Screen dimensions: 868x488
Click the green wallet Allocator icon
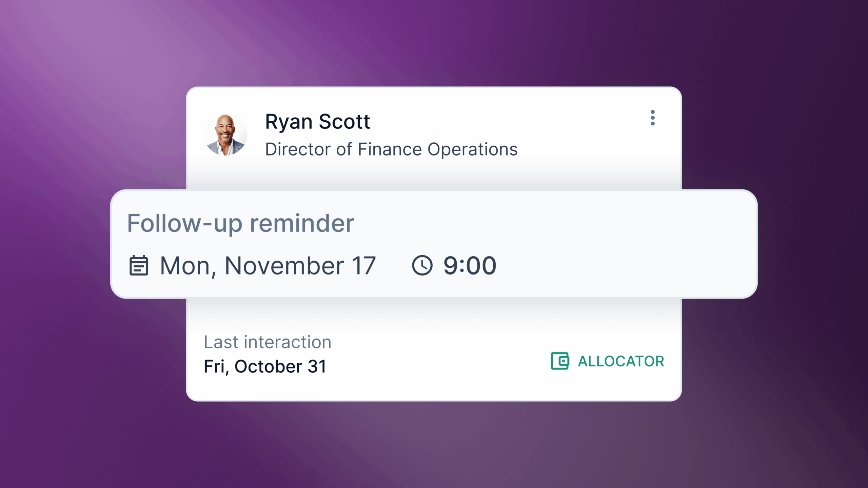pos(560,361)
